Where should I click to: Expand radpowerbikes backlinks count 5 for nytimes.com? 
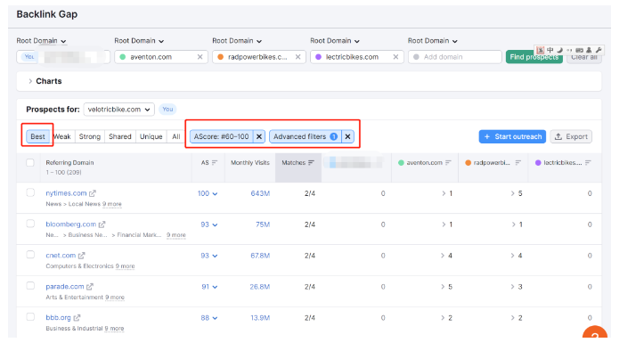tap(517, 193)
